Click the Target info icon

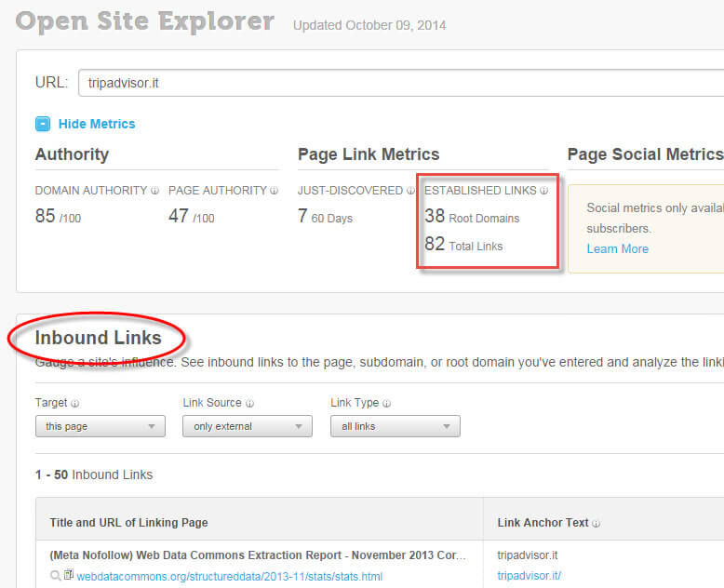[74, 404]
